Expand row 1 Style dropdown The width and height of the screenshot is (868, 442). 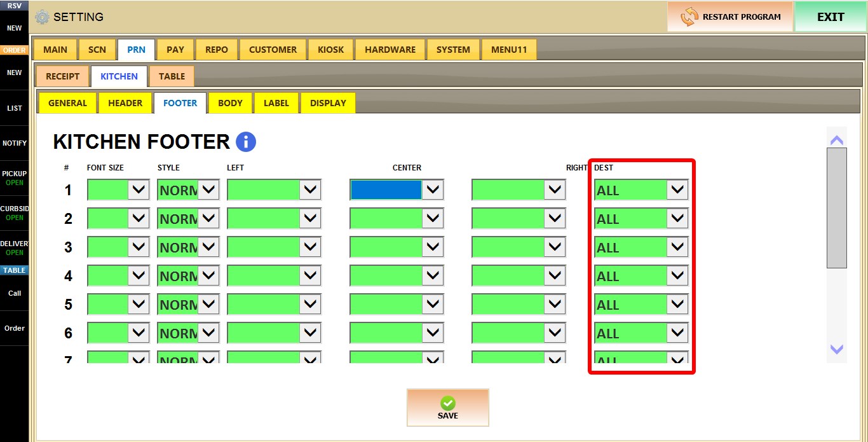208,190
